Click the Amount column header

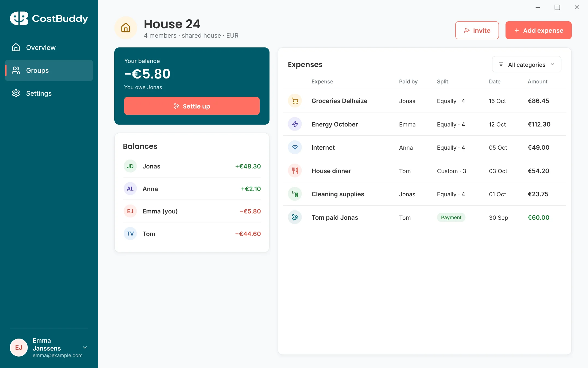(537, 82)
